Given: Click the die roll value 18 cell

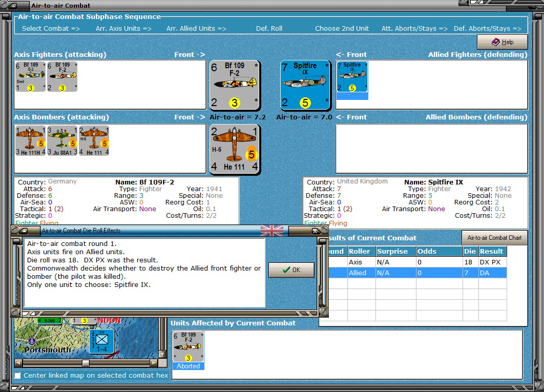Looking at the screenshot, I should tap(470, 262).
